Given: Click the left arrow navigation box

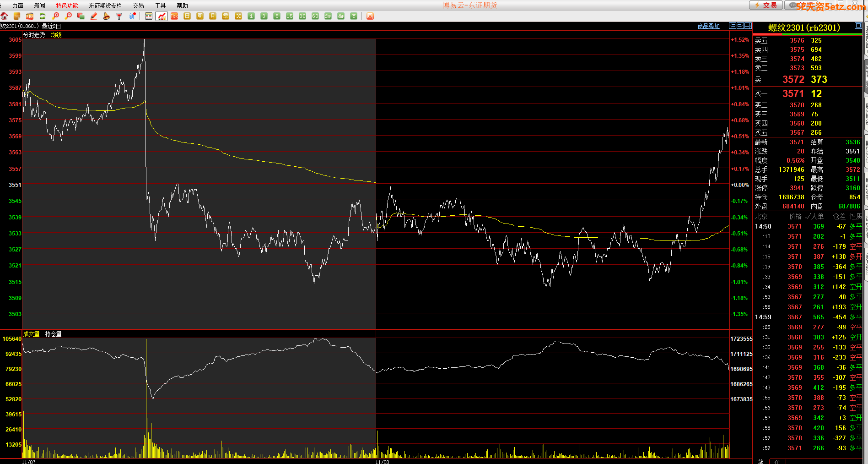Looking at the screenshot, I should click(x=733, y=26).
